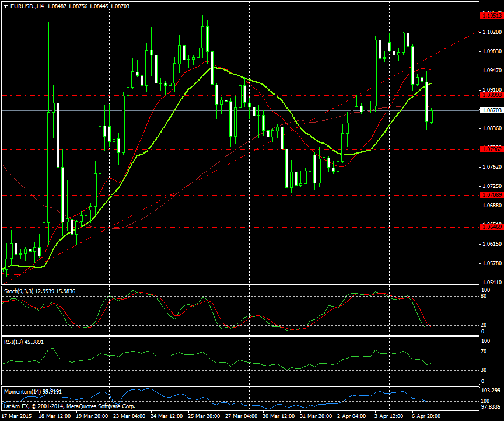Click the 70 level on RSI scale
Image resolution: width=504 pixels, height=421 pixels.
pos(484,352)
